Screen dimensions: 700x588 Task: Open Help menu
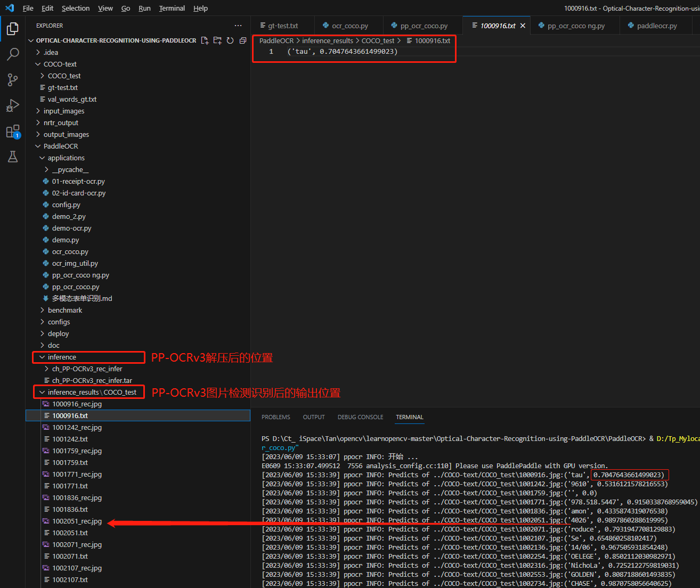pos(200,8)
